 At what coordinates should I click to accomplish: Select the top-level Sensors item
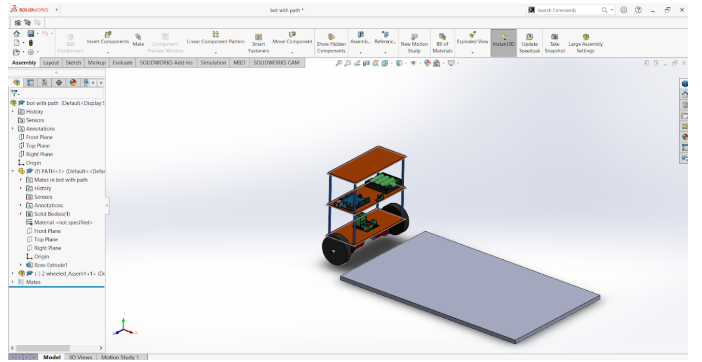[34, 120]
